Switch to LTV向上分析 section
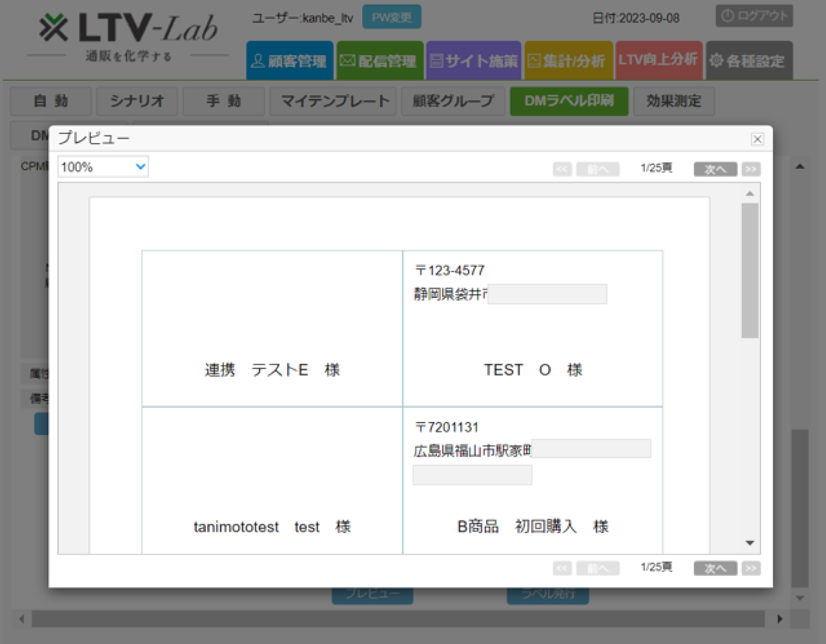The width and height of the screenshot is (826, 644). point(659,60)
